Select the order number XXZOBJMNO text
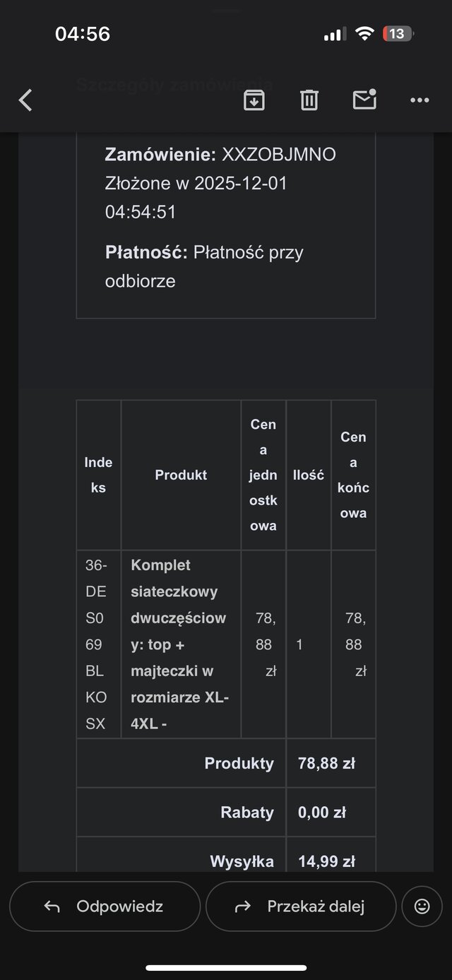This screenshot has height=980, width=452. pos(279,155)
